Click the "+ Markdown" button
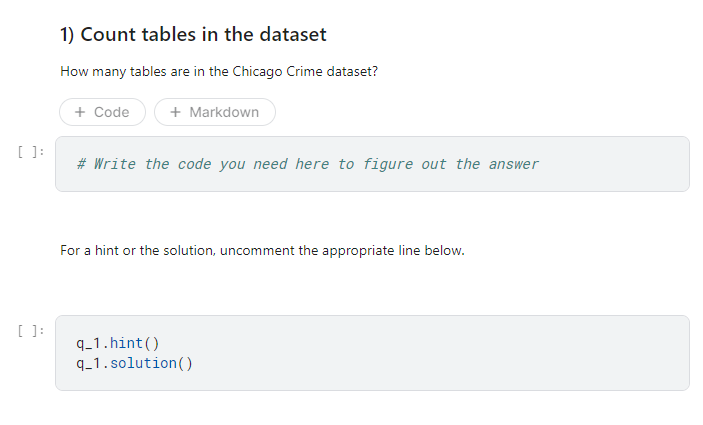 tap(214, 112)
